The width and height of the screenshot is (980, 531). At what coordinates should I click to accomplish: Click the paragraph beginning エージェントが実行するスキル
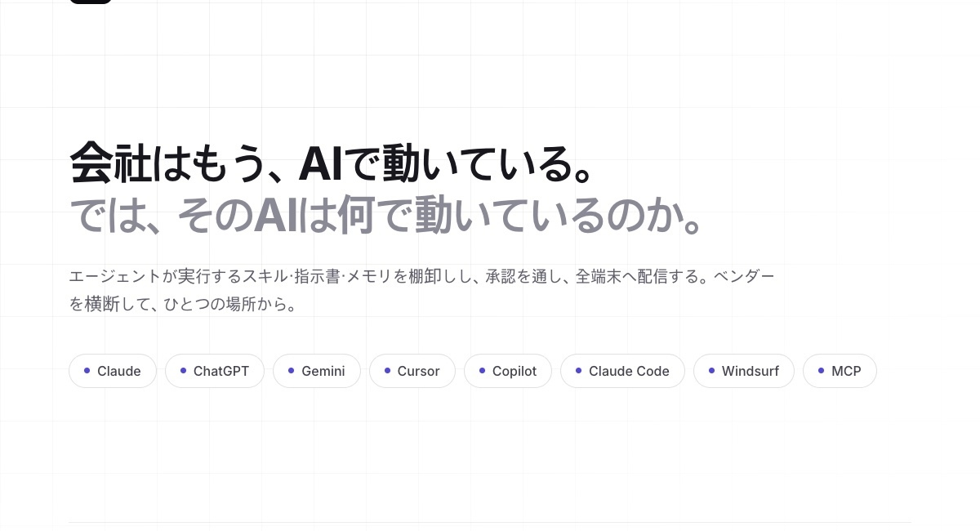click(x=421, y=290)
